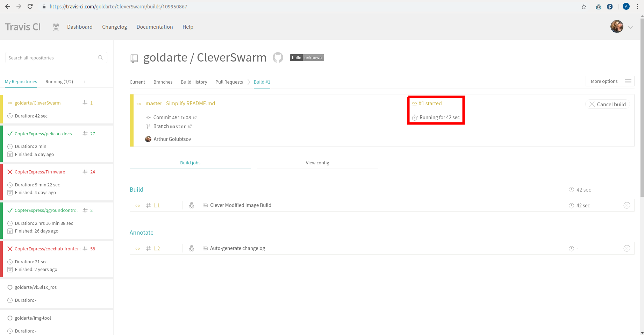Cancel job 1.2 using its circle-x icon
Viewport: 644px width, 335px height.
pyautogui.click(x=627, y=248)
